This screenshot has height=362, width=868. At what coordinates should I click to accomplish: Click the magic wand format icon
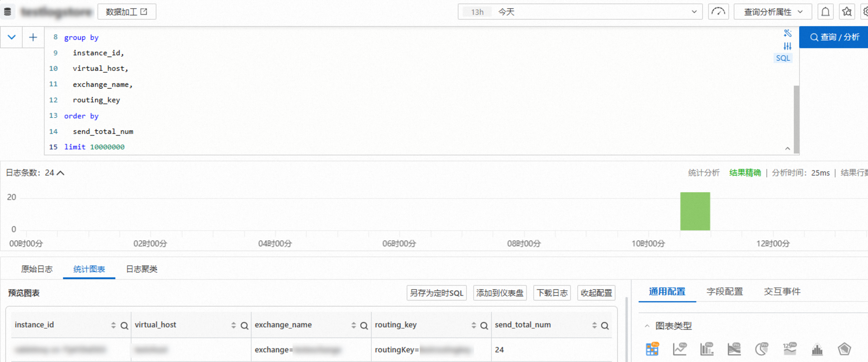click(x=788, y=33)
